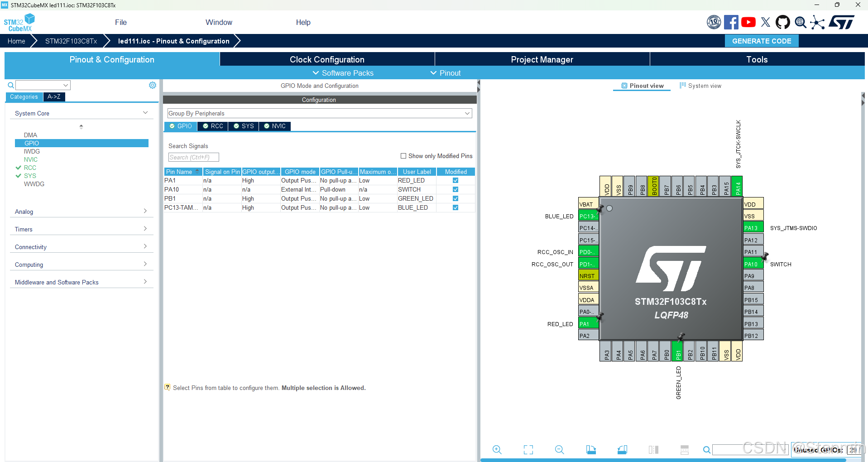Open the peripheral search combo box

43,85
